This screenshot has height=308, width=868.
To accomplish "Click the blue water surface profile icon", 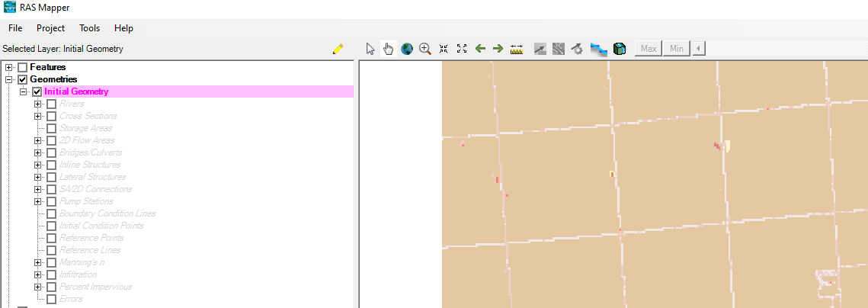I will (598, 50).
